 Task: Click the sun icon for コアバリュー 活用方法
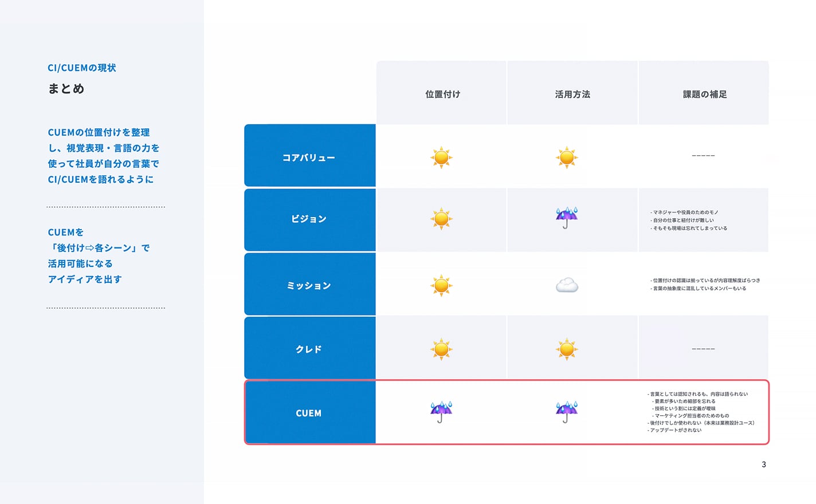tap(567, 157)
